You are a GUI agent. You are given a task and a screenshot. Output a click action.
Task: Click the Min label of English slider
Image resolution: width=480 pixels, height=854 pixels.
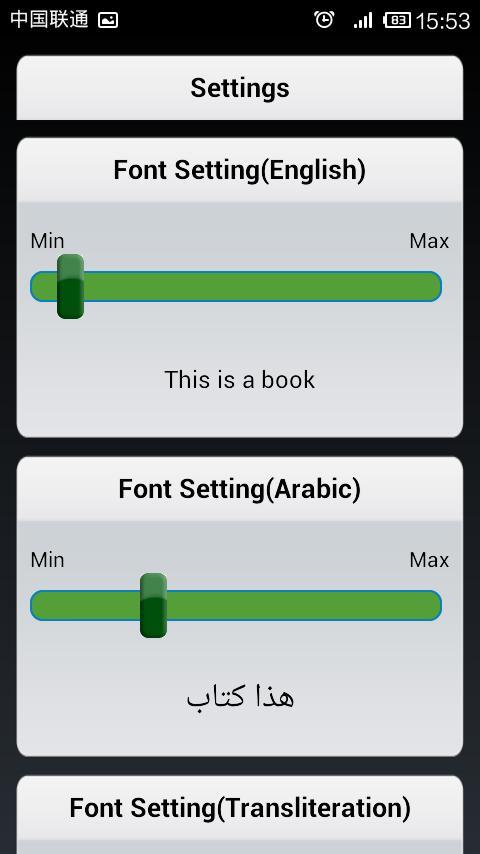tap(47, 241)
